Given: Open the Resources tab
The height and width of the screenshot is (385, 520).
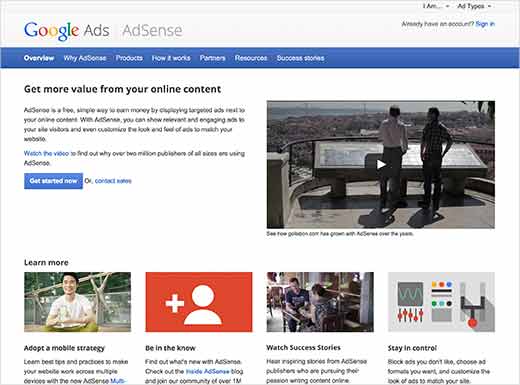Looking at the screenshot, I should click(x=251, y=58).
